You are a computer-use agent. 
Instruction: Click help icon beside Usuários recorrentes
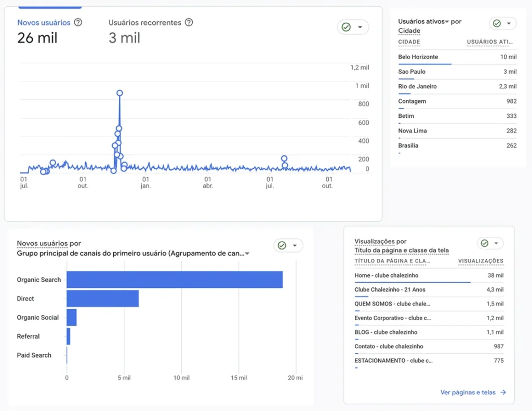point(189,22)
